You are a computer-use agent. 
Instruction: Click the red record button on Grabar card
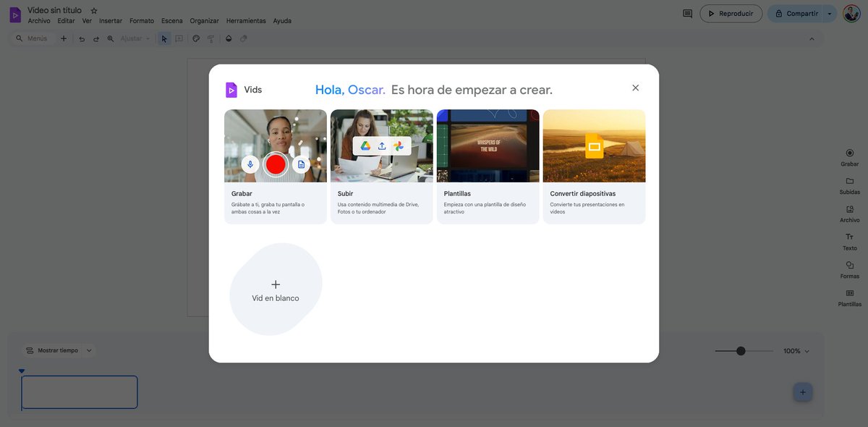point(276,164)
